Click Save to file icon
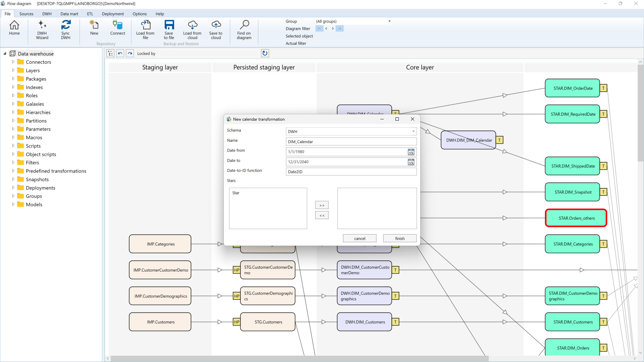 point(169,30)
